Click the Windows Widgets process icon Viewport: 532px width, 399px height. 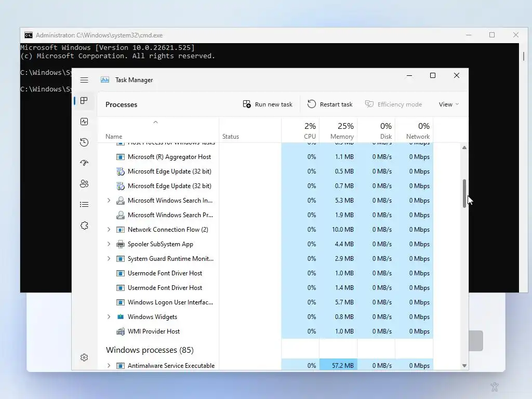(x=121, y=316)
